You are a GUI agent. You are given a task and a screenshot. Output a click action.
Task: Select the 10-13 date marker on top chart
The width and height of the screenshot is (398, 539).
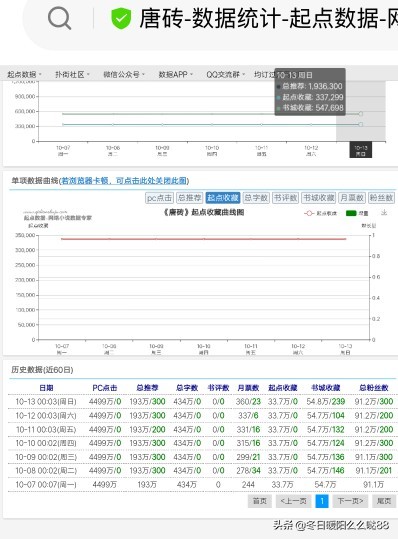pyautogui.click(x=361, y=150)
